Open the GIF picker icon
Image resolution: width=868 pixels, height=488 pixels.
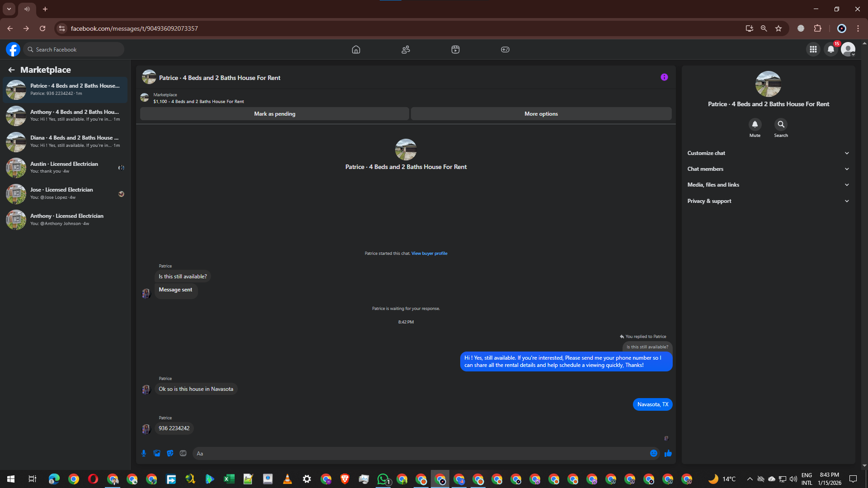[183, 453]
